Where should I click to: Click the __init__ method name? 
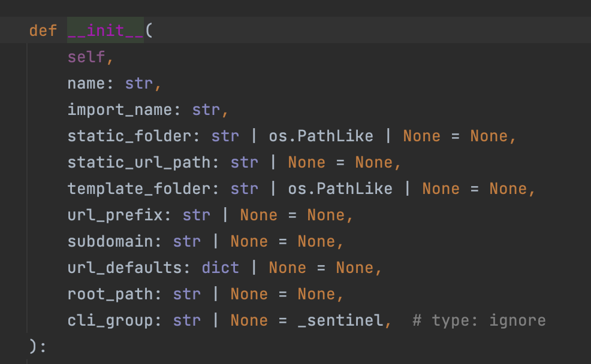[x=105, y=31]
